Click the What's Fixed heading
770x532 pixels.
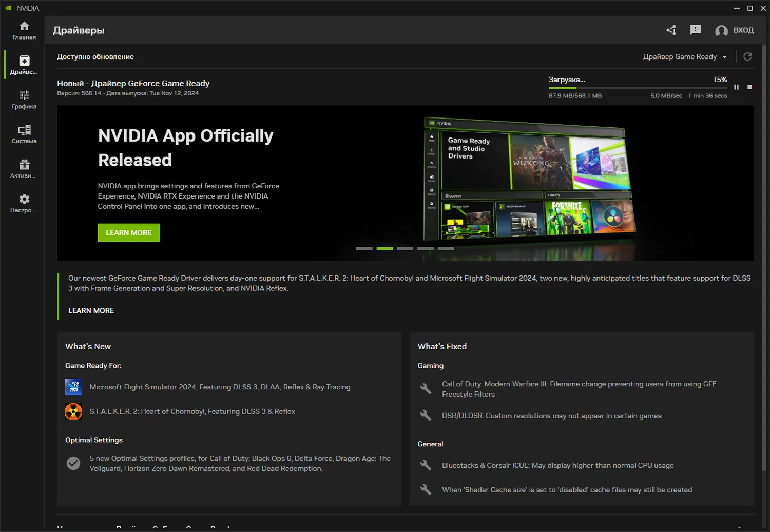[442, 347]
